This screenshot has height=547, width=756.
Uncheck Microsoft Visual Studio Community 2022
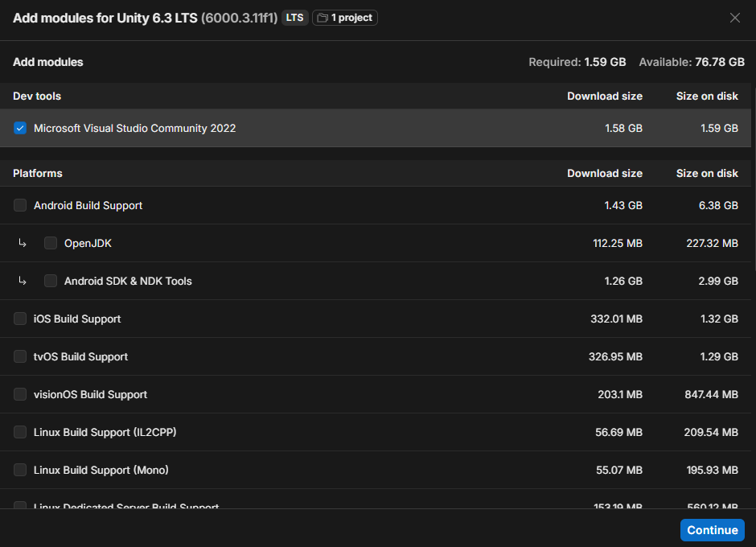20,128
